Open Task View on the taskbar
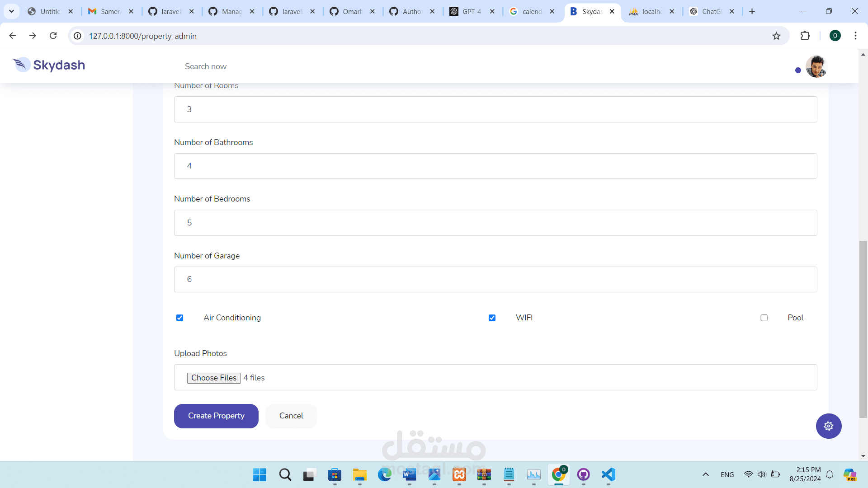This screenshot has height=488, width=868. 309,474
